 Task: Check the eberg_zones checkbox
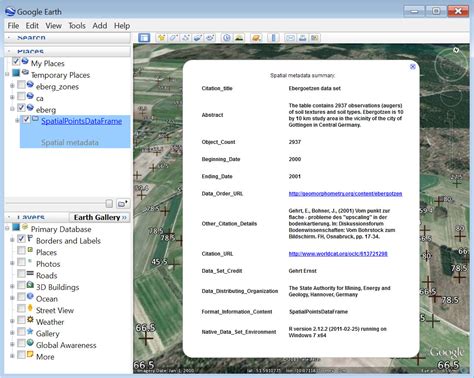pyautogui.click(x=21, y=85)
